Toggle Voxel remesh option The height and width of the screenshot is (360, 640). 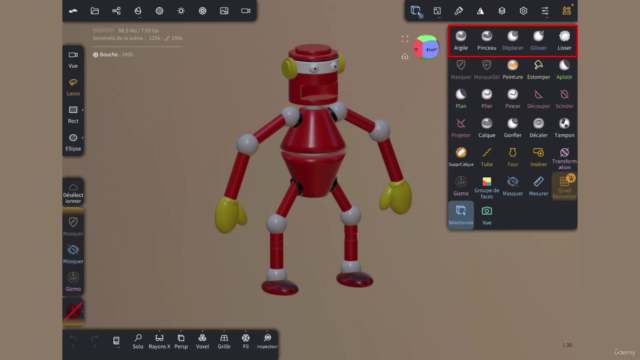pos(202,341)
